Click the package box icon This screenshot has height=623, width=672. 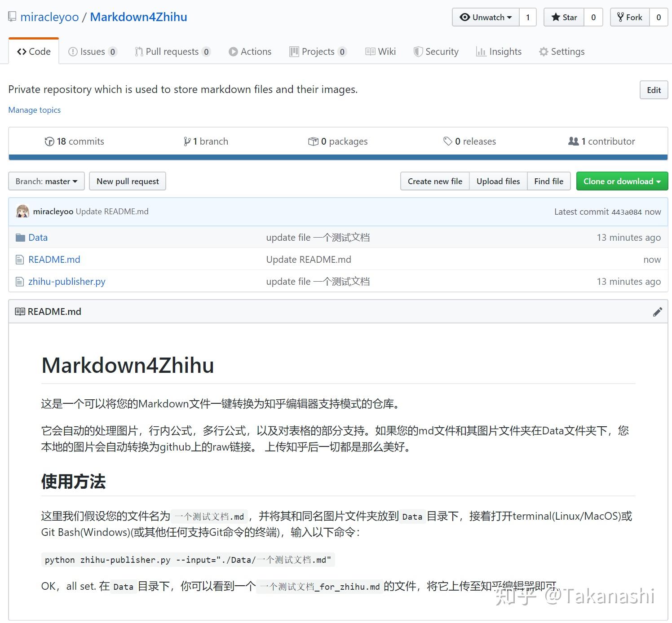[x=313, y=141]
